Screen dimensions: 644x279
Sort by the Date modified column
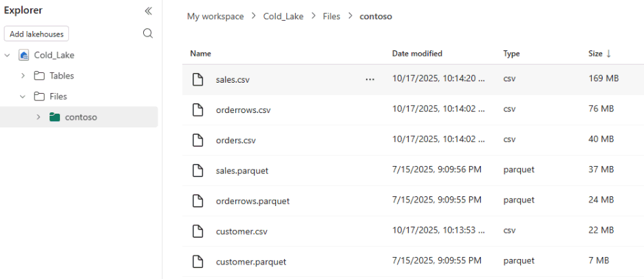click(x=417, y=54)
